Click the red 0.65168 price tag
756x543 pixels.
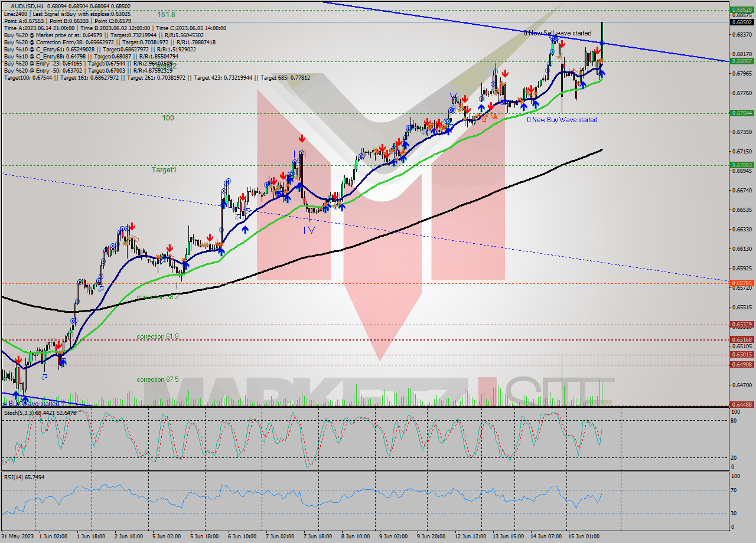742,339
